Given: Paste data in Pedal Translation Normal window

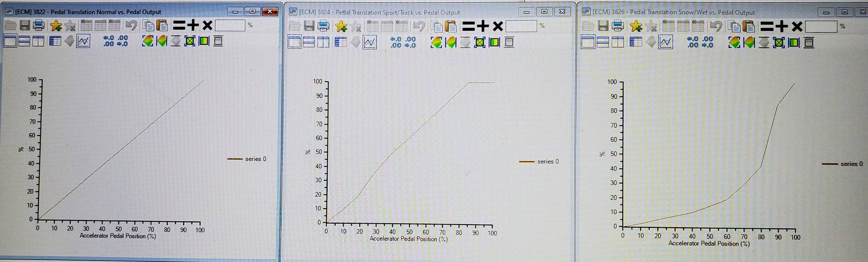Looking at the screenshot, I should pyautogui.click(x=162, y=26).
